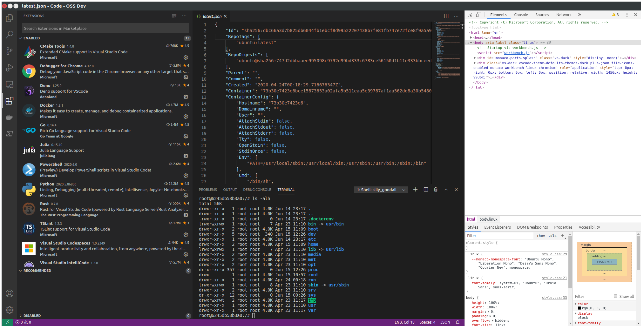Viewport: 644px width, 329px height.
Task: Expand monaco-parts-splash div node
Action: [x=475, y=58]
